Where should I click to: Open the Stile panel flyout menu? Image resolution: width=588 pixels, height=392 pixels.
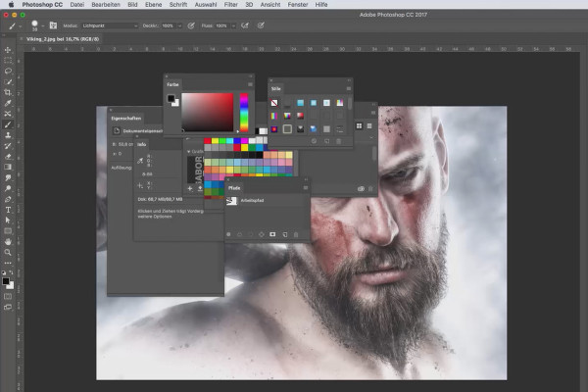[x=348, y=89]
